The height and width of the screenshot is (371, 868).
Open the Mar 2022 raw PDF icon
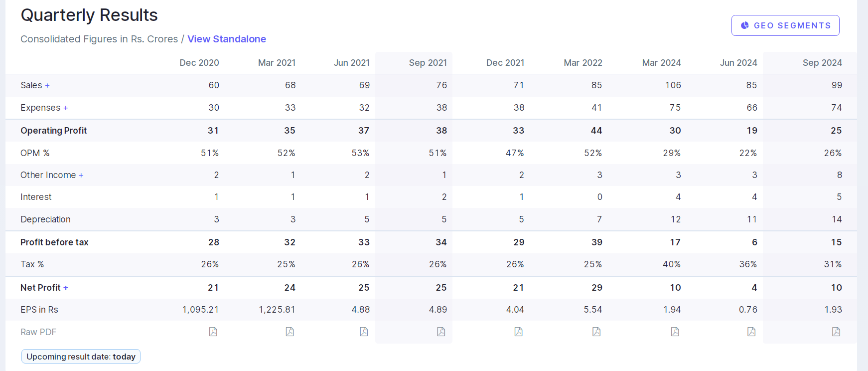click(596, 332)
